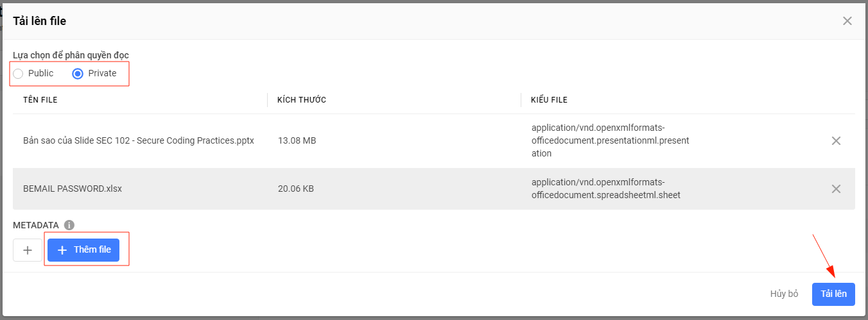The image size is (868, 320).
Task: Select the BEMAIL PASSWORD.xlsx file name
Action: pos(73,189)
